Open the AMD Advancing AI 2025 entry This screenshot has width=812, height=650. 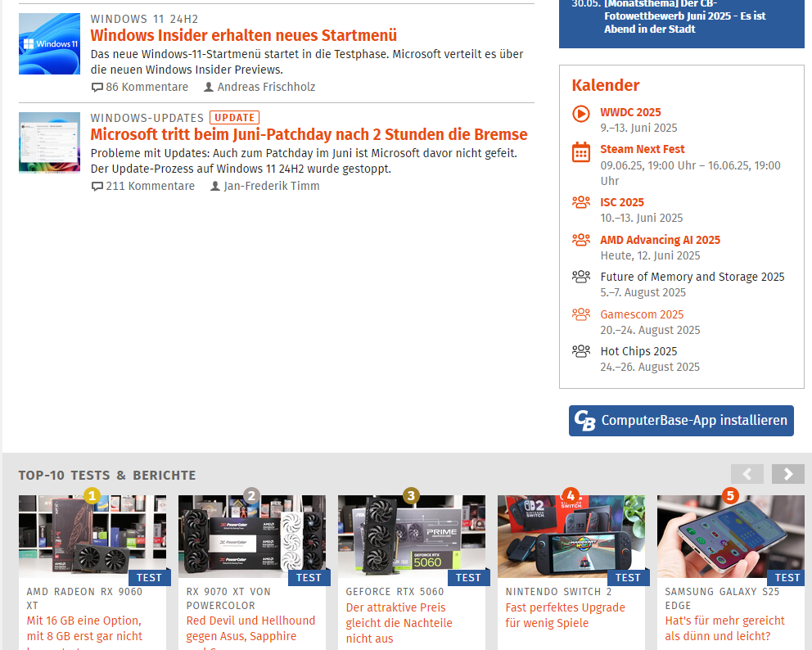661,240
